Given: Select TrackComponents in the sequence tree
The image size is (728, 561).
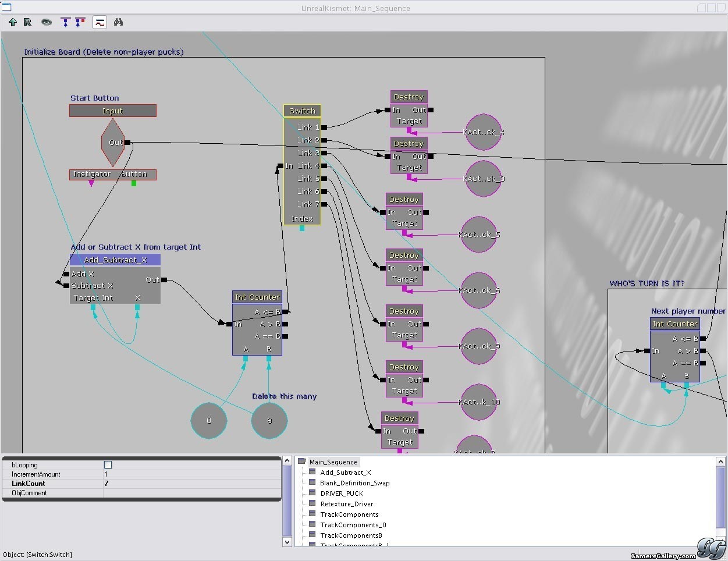Looking at the screenshot, I should tap(349, 514).
